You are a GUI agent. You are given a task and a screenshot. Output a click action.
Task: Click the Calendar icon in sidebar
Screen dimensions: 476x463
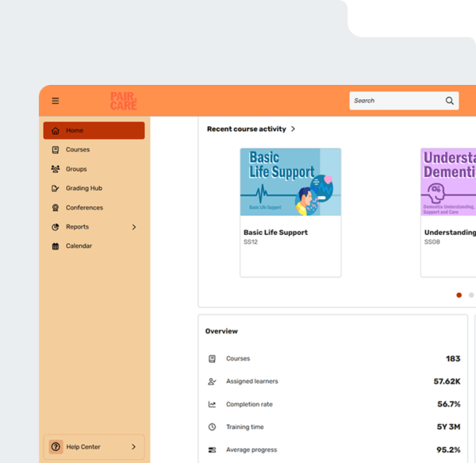56,246
